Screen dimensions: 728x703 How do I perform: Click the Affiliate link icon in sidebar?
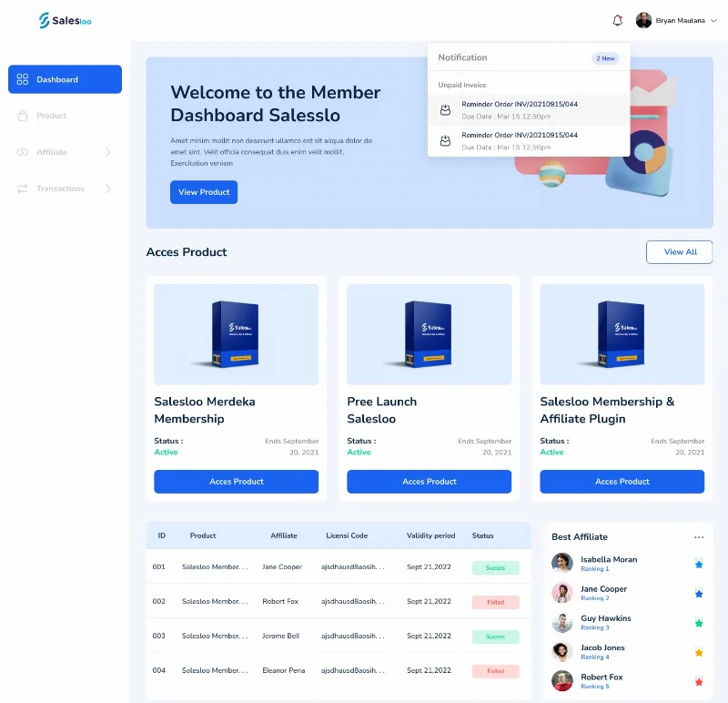tap(22, 152)
